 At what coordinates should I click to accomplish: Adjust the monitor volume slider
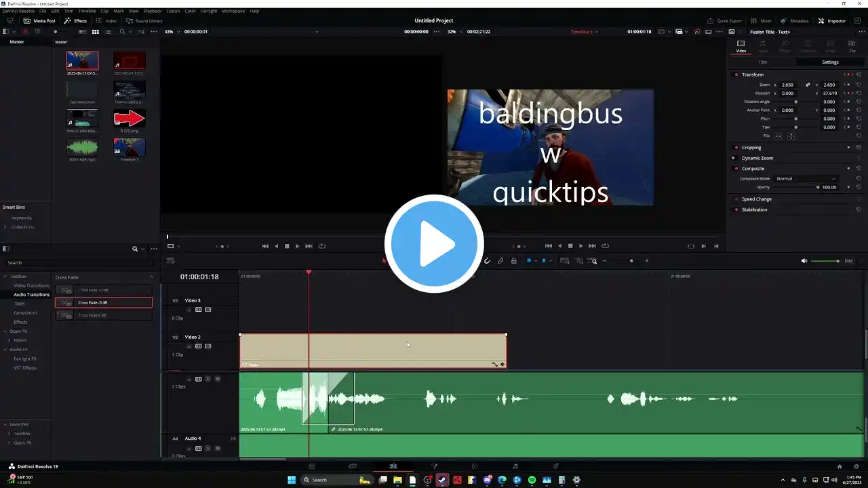tap(825, 261)
